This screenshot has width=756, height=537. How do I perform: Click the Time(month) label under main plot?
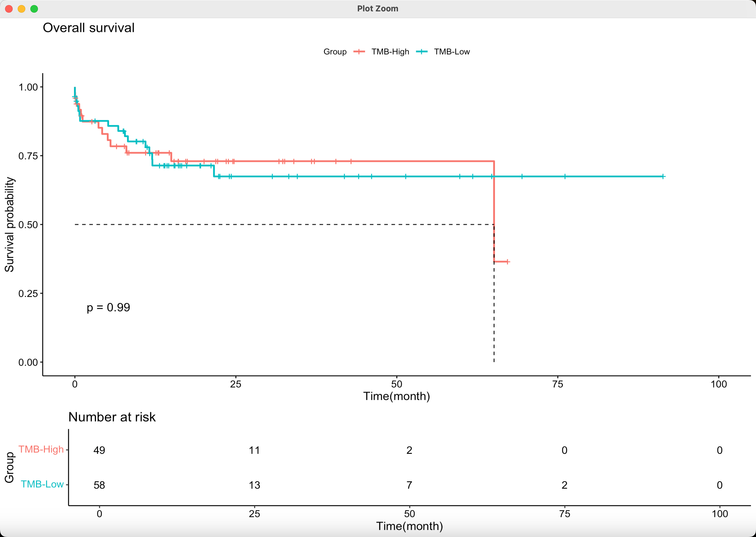pyautogui.click(x=396, y=396)
